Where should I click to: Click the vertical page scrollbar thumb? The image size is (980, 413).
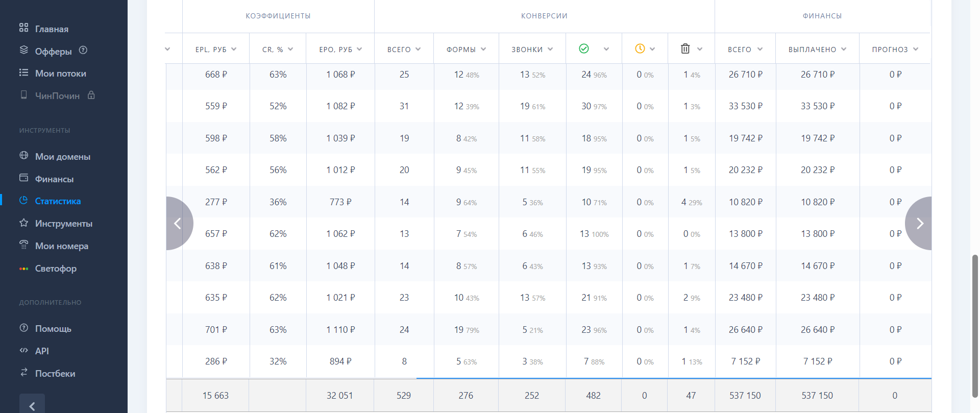[x=975, y=326]
